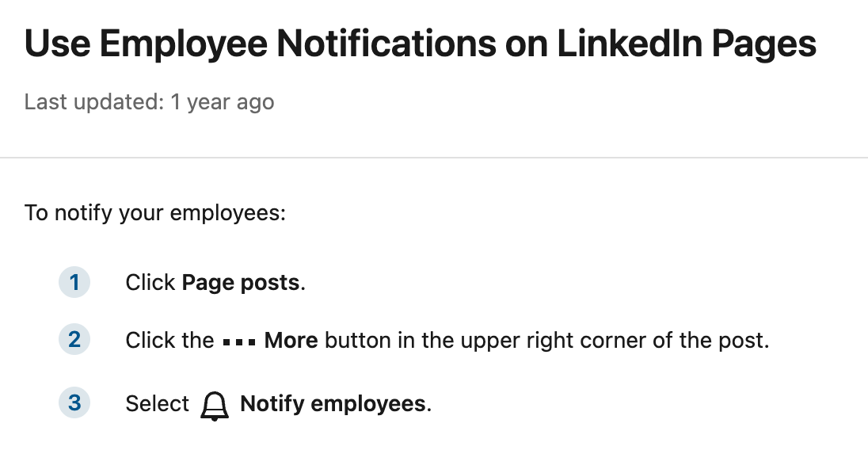This screenshot has height=450, width=868.
Task: Click "Click the" text in step two
Action: tap(169, 341)
